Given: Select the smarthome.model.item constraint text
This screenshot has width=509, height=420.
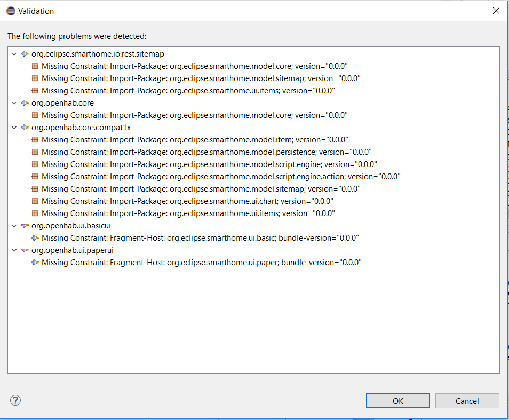Looking at the screenshot, I should 195,140.
